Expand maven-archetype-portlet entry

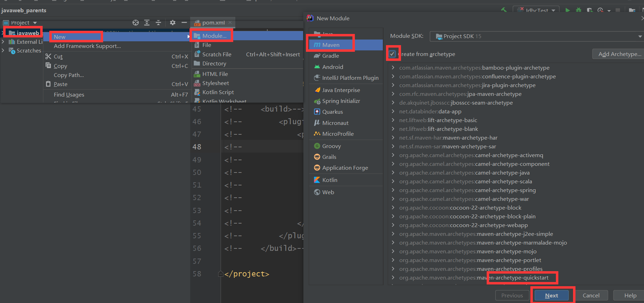pos(393,260)
